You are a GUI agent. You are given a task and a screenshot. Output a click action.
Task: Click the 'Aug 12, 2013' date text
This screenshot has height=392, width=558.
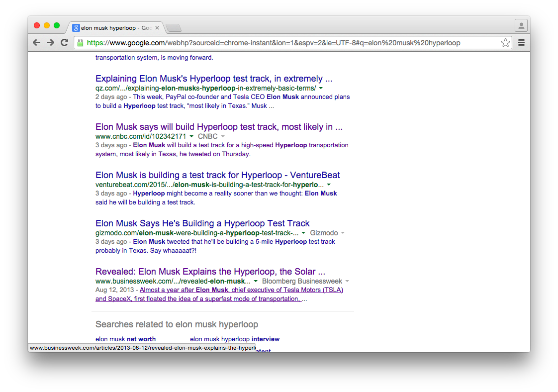click(114, 290)
